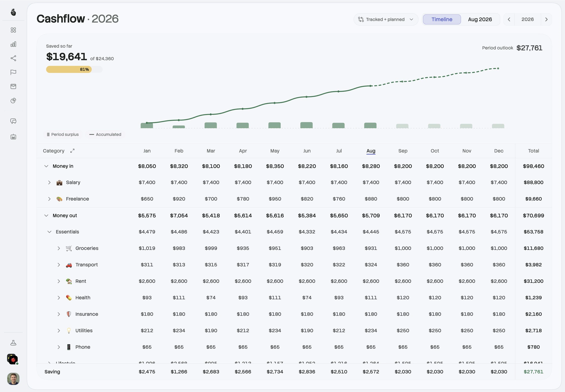Image resolution: width=565 pixels, height=392 pixels.
Task: Click the app logo at top of sidebar
Action: 13,12
